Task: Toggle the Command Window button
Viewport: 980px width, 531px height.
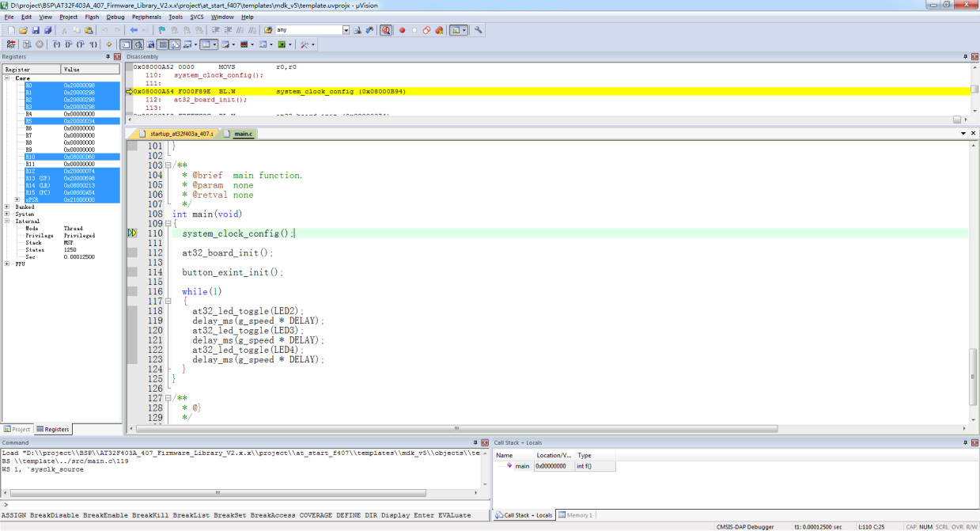Action: coord(126,44)
